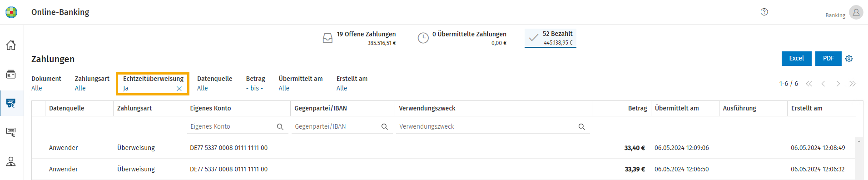Open the Betrag range filter
The width and height of the screenshot is (868, 180).
point(256,84)
